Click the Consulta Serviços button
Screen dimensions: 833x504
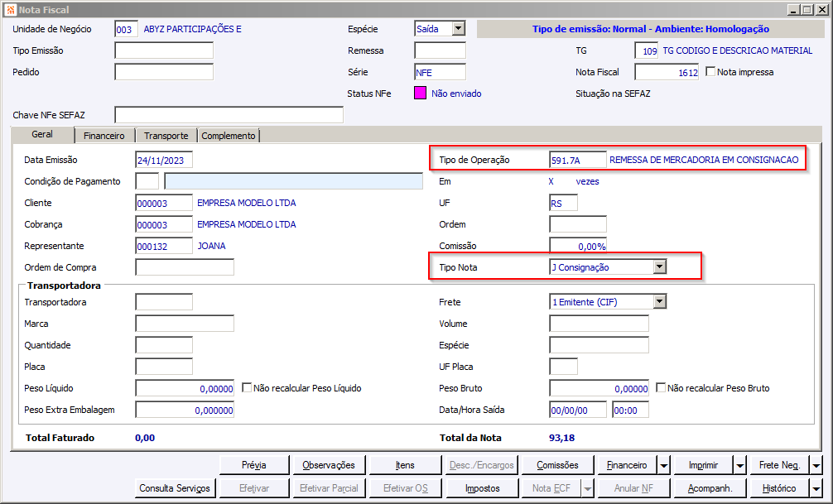coord(175,488)
